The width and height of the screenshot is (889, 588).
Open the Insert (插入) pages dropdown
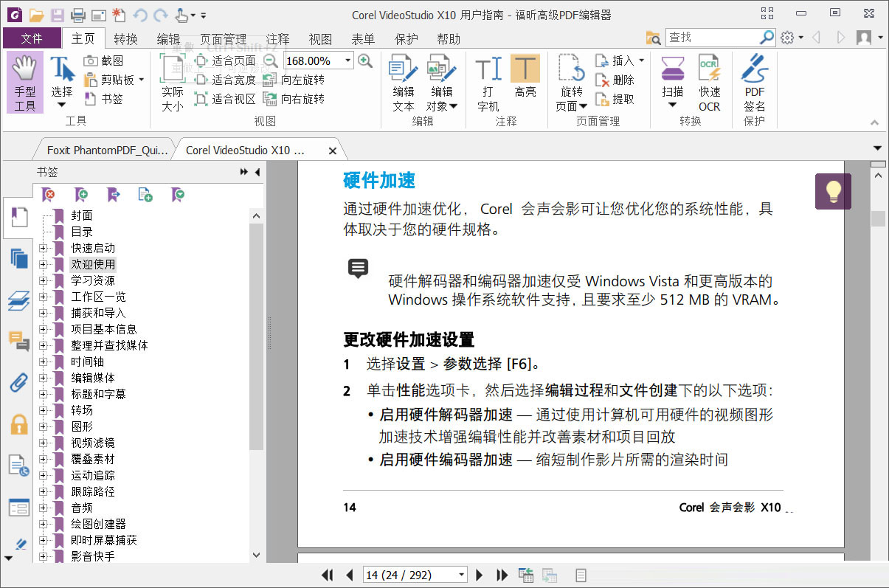620,60
